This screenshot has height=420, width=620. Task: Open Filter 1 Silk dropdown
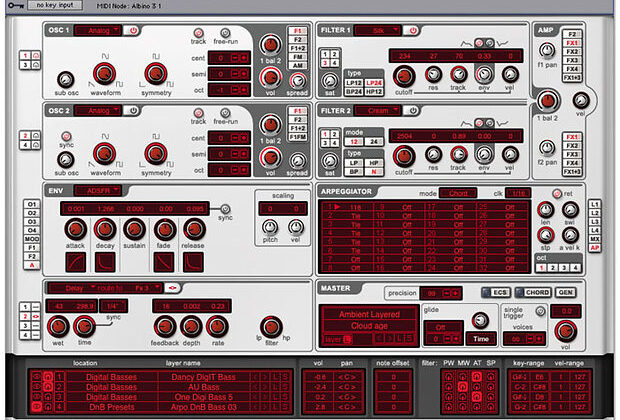click(x=378, y=30)
